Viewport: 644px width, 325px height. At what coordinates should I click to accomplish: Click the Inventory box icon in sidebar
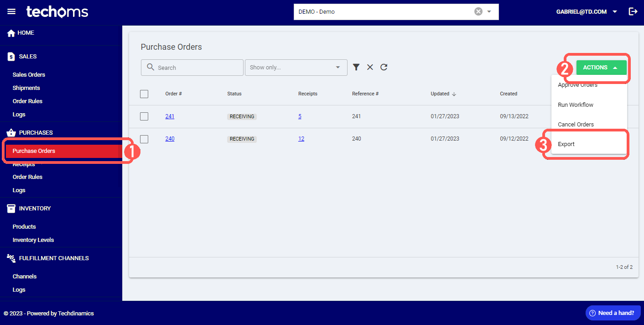click(10, 208)
